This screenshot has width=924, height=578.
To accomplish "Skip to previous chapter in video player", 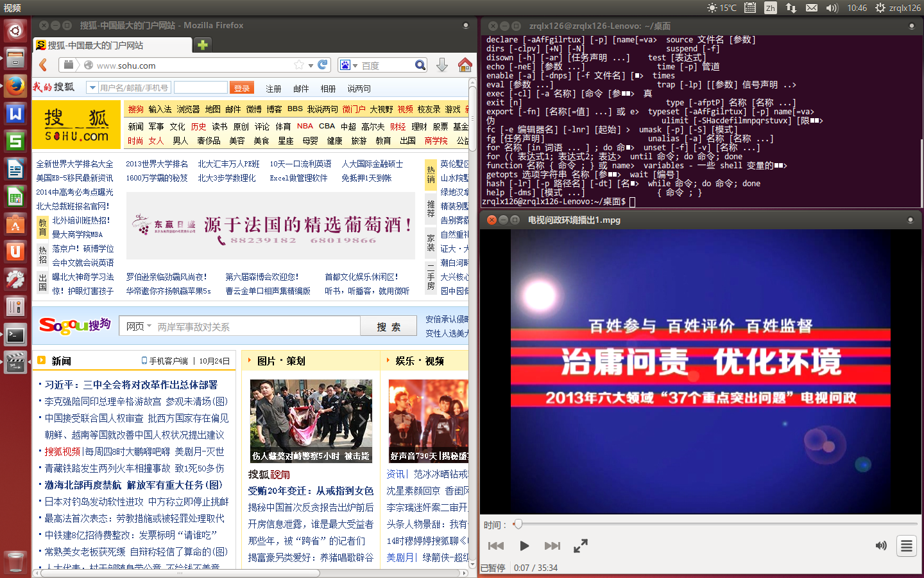I will (496, 546).
